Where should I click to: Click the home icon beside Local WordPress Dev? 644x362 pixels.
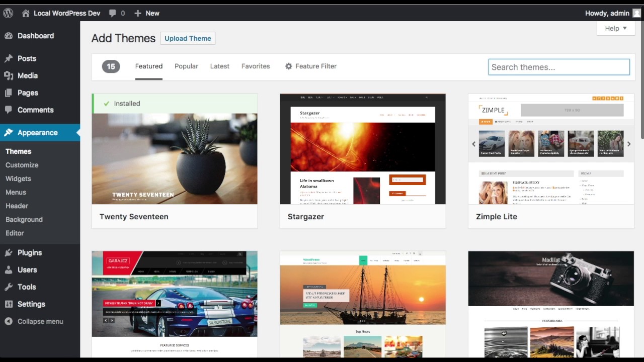click(26, 14)
